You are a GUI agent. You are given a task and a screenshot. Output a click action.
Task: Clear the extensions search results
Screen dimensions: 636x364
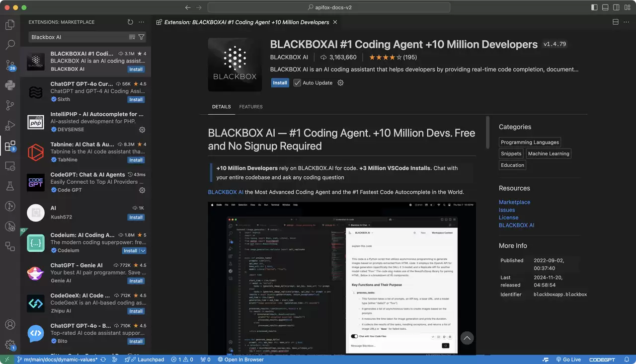(x=132, y=37)
